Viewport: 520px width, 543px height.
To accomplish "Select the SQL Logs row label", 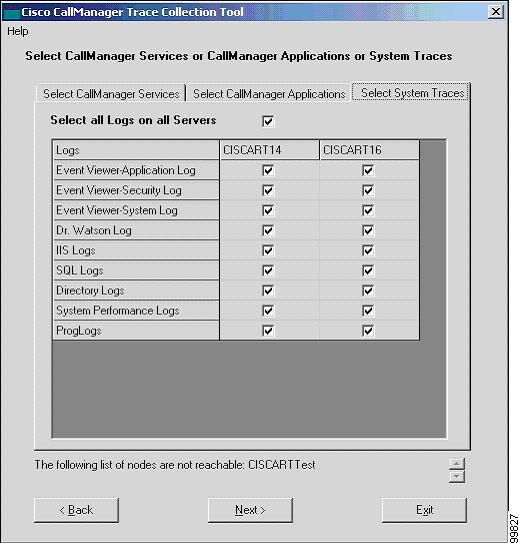I will click(136, 270).
